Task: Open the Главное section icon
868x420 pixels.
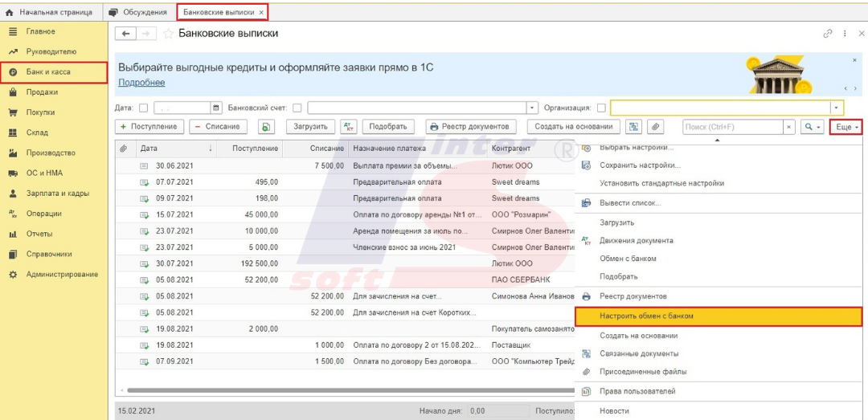Action: pyautogui.click(x=14, y=31)
